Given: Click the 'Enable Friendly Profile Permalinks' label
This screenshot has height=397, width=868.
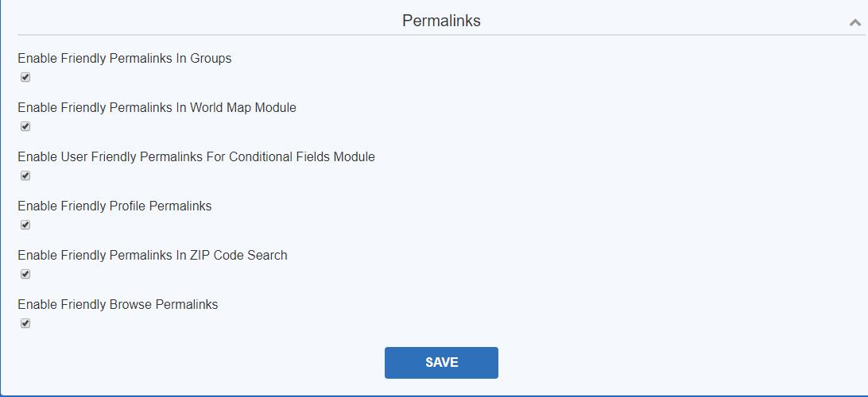Looking at the screenshot, I should point(114,206).
